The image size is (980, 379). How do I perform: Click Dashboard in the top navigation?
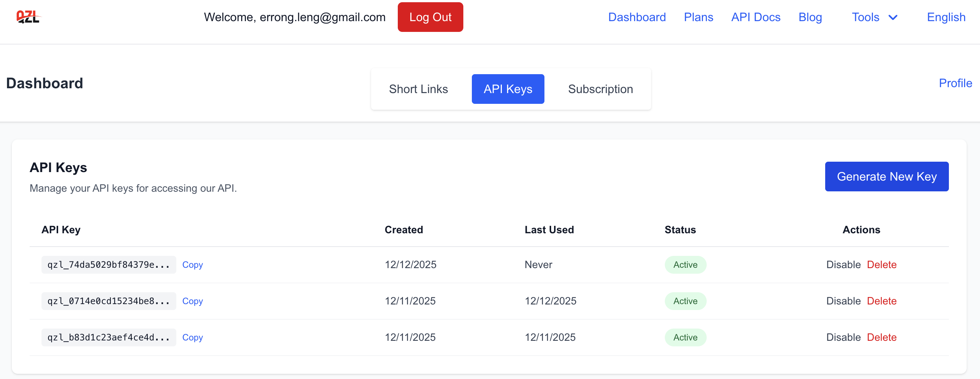(636, 17)
